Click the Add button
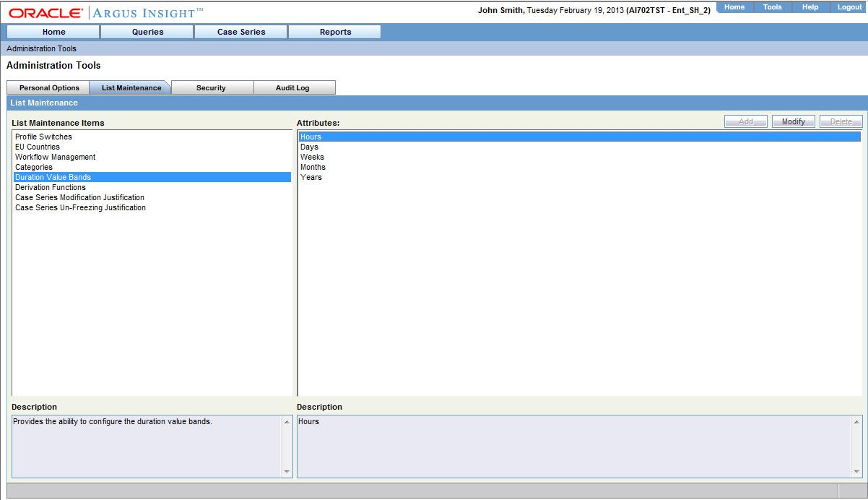This screenshot has width=868, height=500. click(746, 121)
